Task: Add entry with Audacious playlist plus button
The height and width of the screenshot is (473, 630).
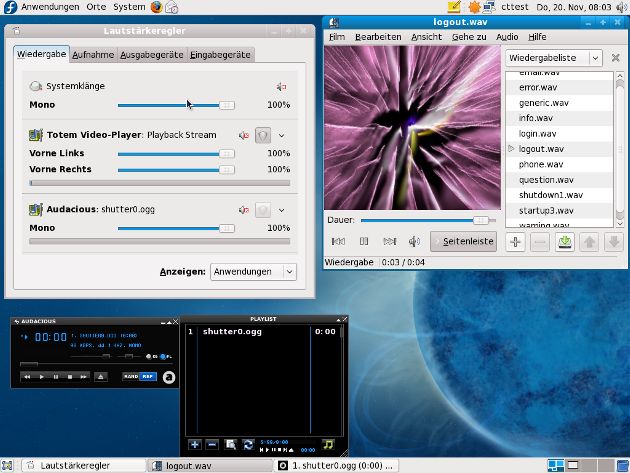Action: 195,444
